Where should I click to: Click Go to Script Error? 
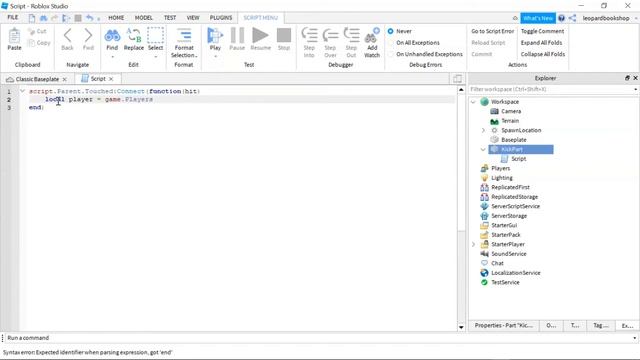click(493, 31)
